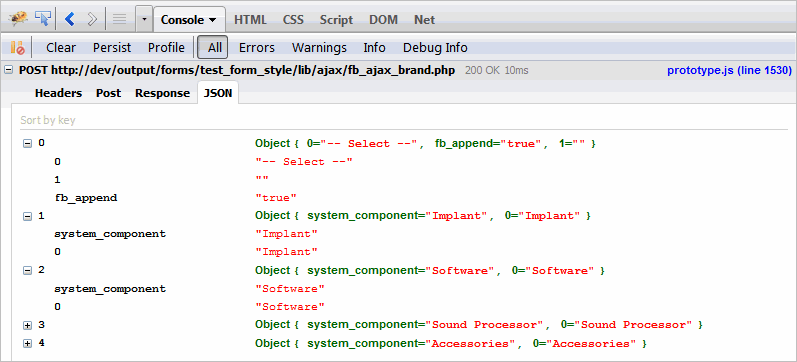Click the forward arrow icon
Image resolution: width=797 pixels, height=362 pixels.
92,19
